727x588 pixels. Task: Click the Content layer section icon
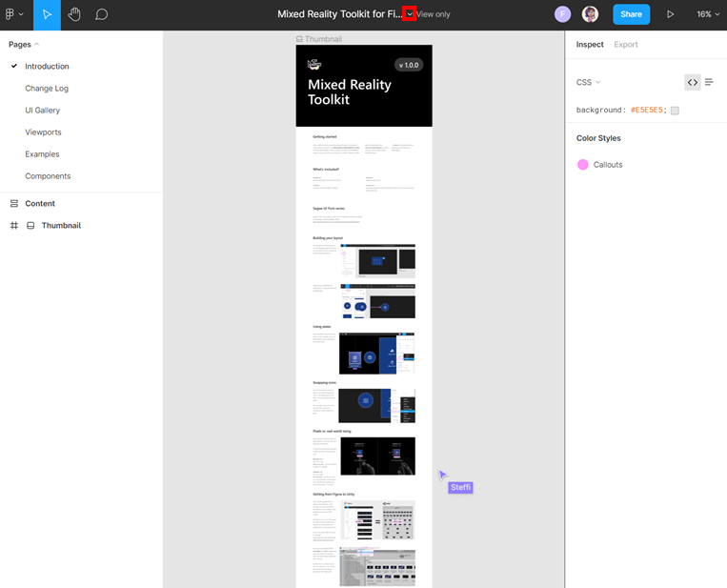(14, 204)
